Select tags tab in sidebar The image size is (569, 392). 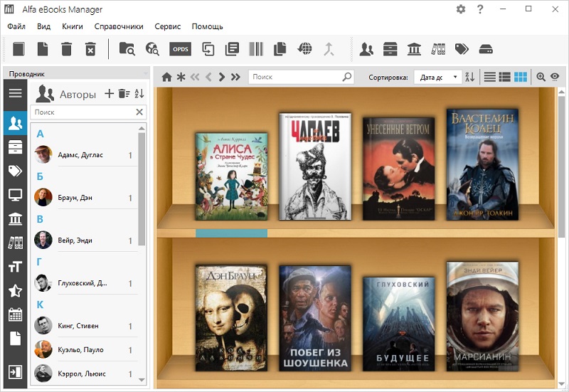(x=15, y=171)
